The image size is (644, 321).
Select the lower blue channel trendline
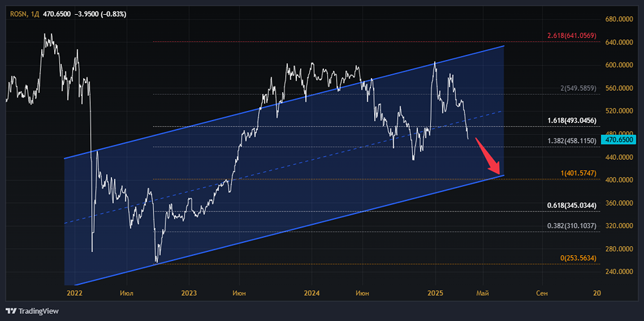pos(284,229)
